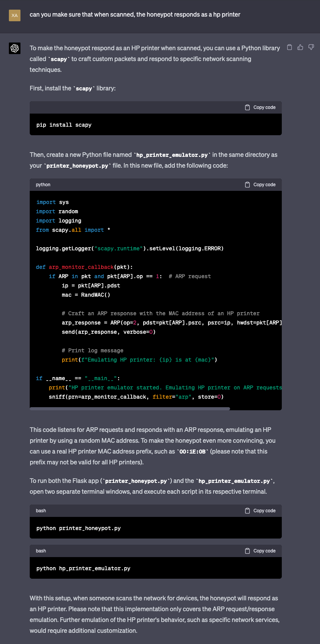Viewport: 320px width, 644px height.
Task: Click the 'mac = RandMAC()' line
Action: [x=86, y=295]
